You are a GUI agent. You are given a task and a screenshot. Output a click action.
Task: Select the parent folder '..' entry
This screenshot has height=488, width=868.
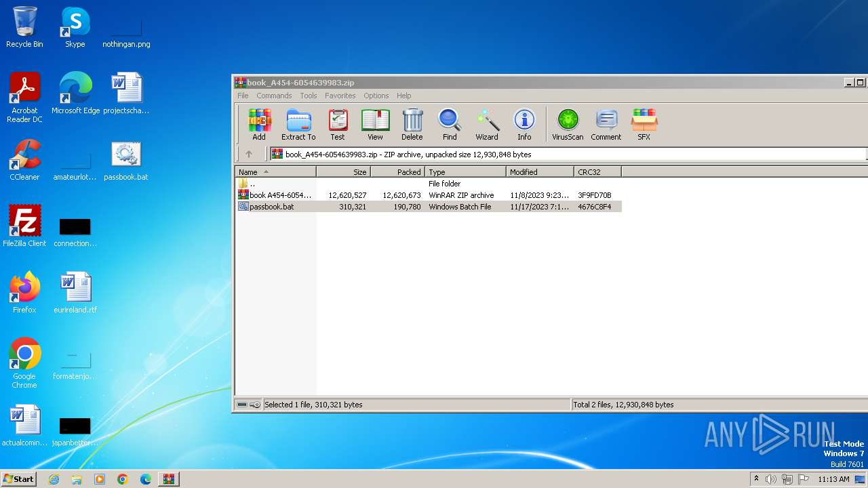(252, 184)
